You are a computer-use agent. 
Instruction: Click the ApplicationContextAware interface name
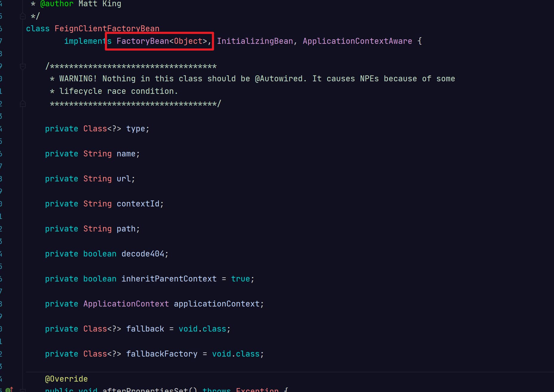pyautogui.click(x=358, y=41)
